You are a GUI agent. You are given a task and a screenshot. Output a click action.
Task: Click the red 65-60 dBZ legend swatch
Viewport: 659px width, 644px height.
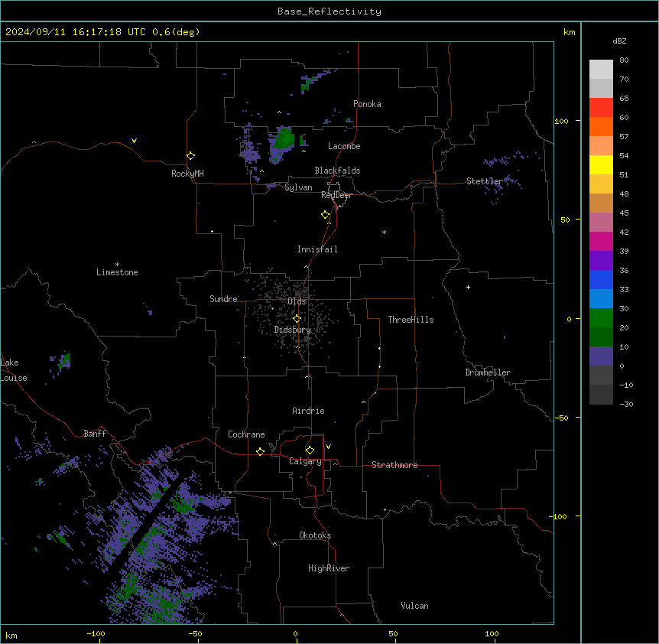coord(601,108)
